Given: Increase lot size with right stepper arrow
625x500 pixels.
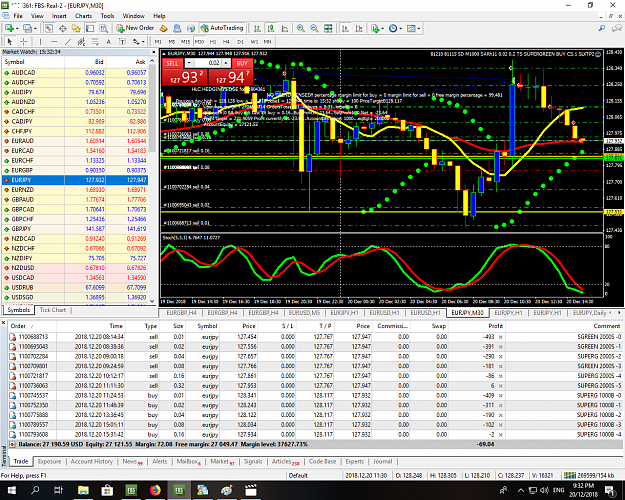Looking at the screenshot, I should 226,63.
